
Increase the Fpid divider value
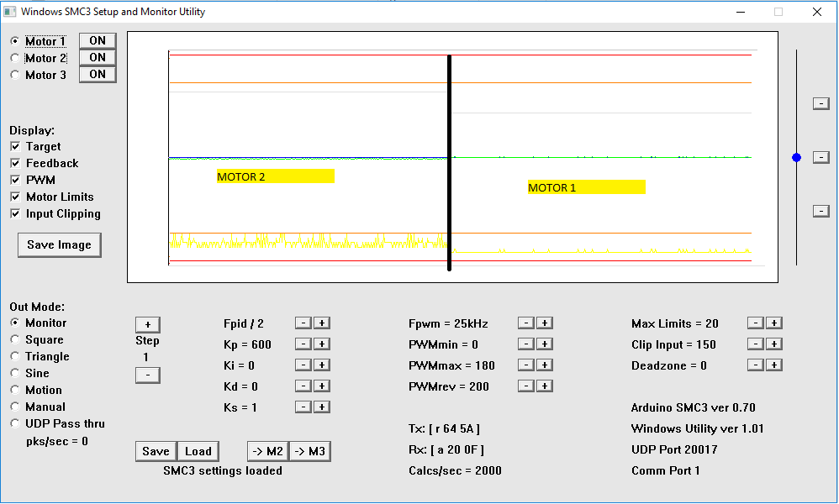tap(322, 323)
